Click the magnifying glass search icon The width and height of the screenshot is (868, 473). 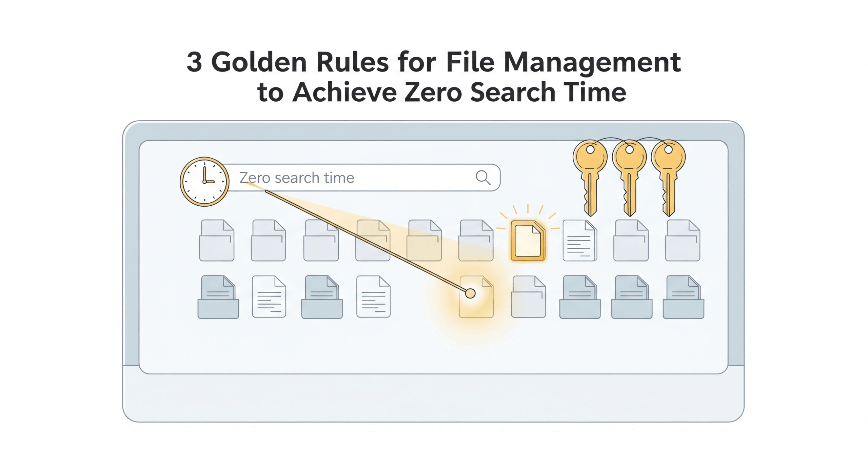pos(482,177)
